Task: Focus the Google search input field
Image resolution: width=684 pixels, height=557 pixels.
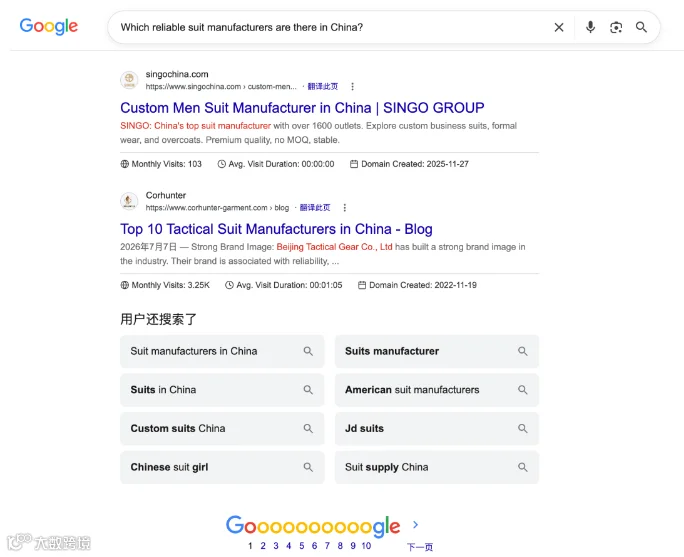Action: tap(332, 27)
